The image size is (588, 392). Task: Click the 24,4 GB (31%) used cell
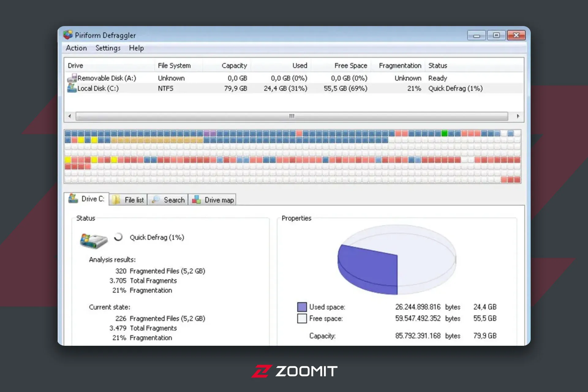pos(285,88)
